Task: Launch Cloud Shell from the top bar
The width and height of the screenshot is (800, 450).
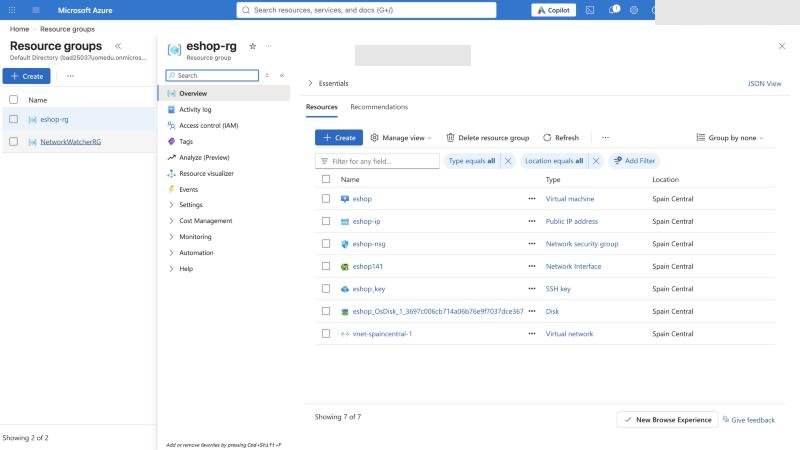Action: [590, 10]
